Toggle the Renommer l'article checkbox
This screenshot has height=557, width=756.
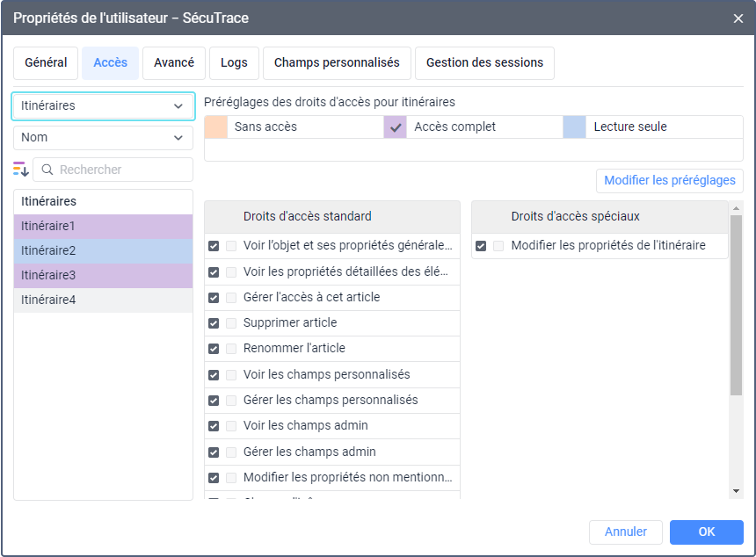click(214, 349)
